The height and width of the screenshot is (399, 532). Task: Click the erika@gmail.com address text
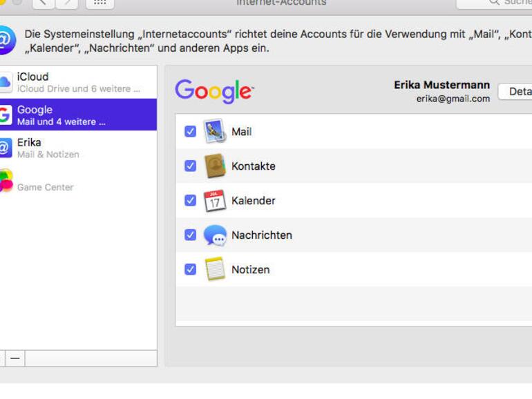click(x=453, y=99)
